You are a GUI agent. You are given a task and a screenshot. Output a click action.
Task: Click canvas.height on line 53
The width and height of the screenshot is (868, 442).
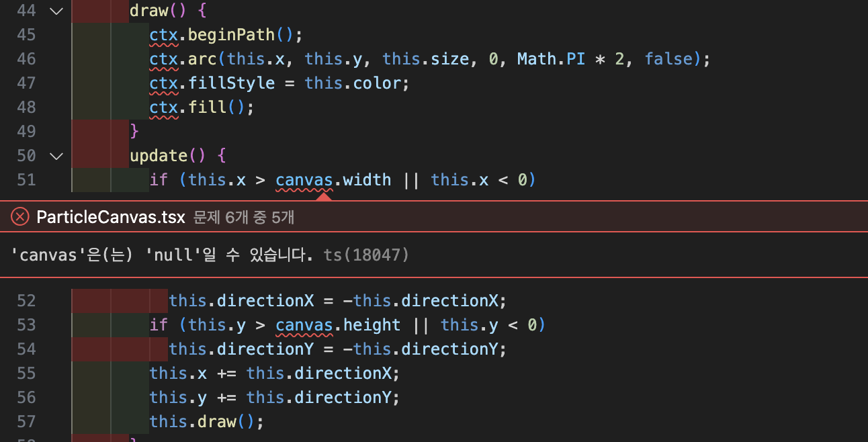click(x=338, y=325)
